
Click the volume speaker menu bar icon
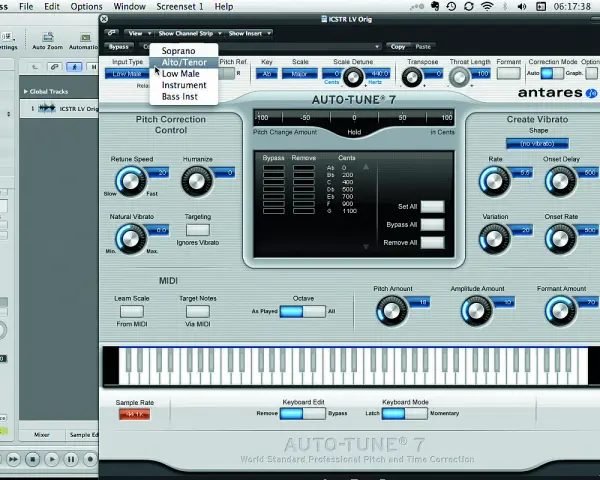pos(522,7)
